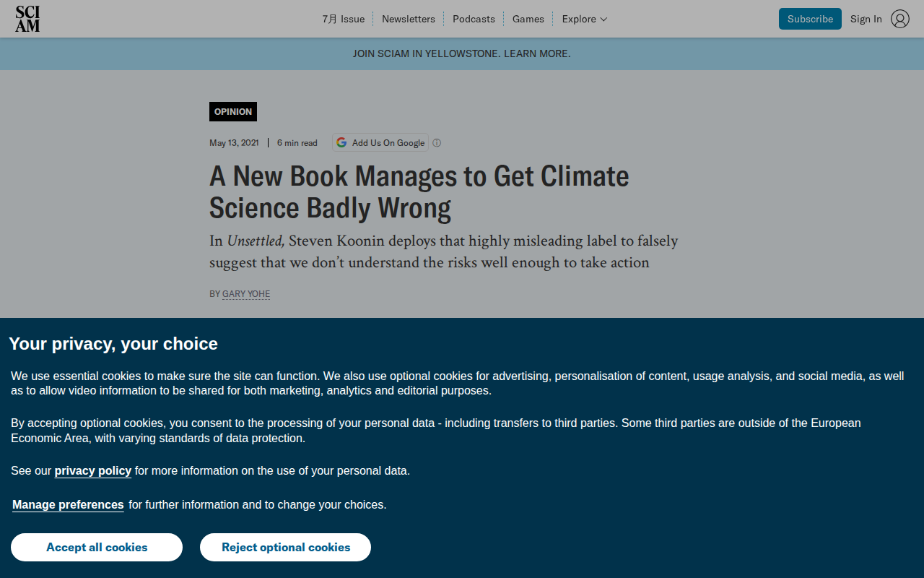
Task: Expand the Explore dropdown chevron
Action: (603, 20)
